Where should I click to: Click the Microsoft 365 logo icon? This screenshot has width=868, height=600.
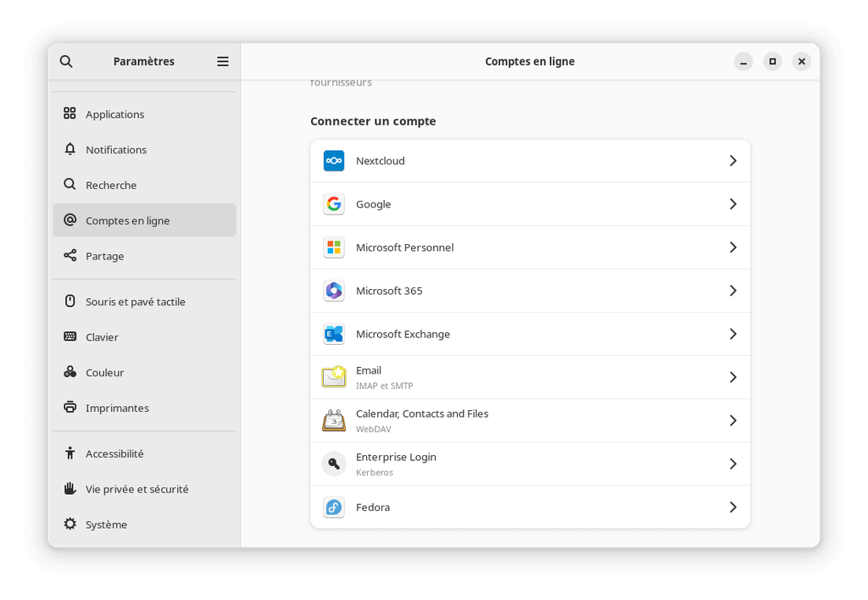pos(334,291)
